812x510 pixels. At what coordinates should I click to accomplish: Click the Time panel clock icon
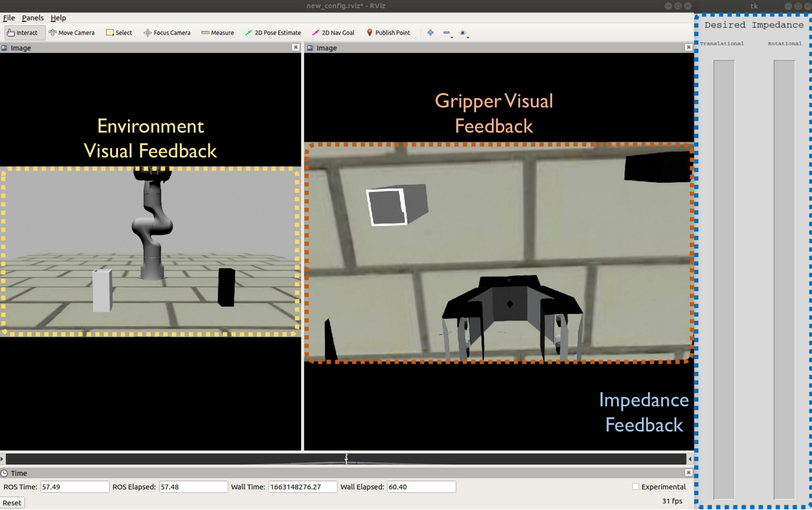coord(4,474)
